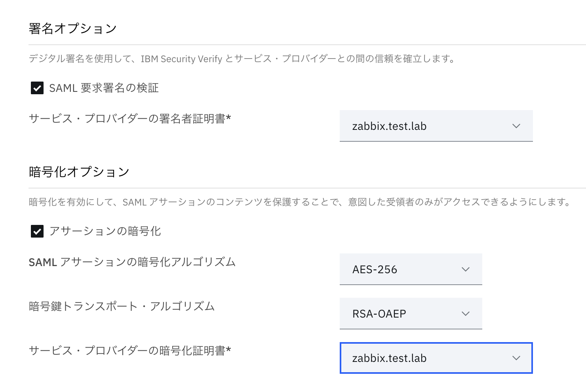This screenshot has height=392, width=586.
Task: Click the 署名オプション section heading
Action: click(72, 28)
